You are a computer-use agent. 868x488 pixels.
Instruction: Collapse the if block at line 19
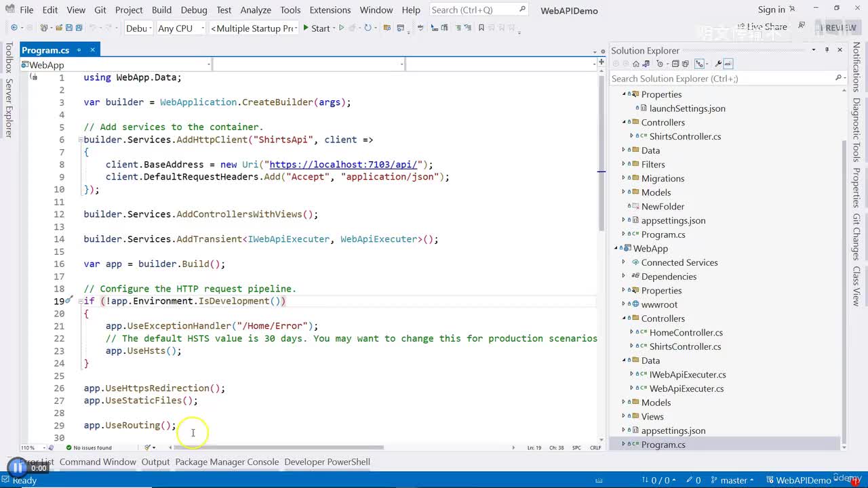pyautogui.click(x=81, y=301)
